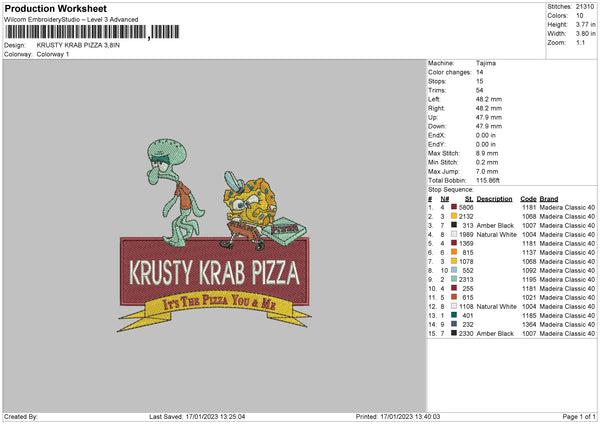Select stitch count 255 in stop 10
Image resolution: width=600 pixels, height=424 pixels.
click(x=468, y=289)
